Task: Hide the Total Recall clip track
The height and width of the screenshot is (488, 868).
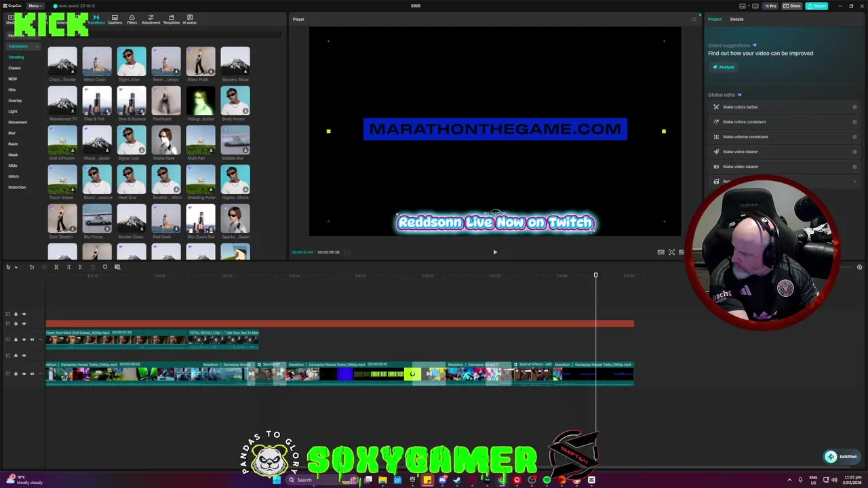Action: coord(24,340)
